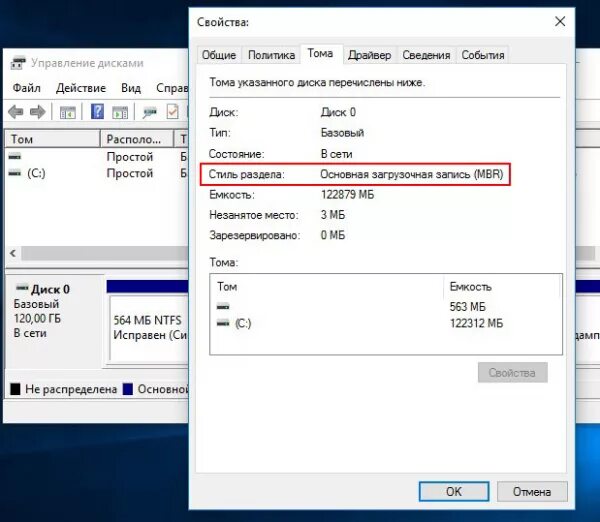Viewport: 600px width, 522px height.
Task: Click the Базовый type value in dialog
Action: pos(342,133)
